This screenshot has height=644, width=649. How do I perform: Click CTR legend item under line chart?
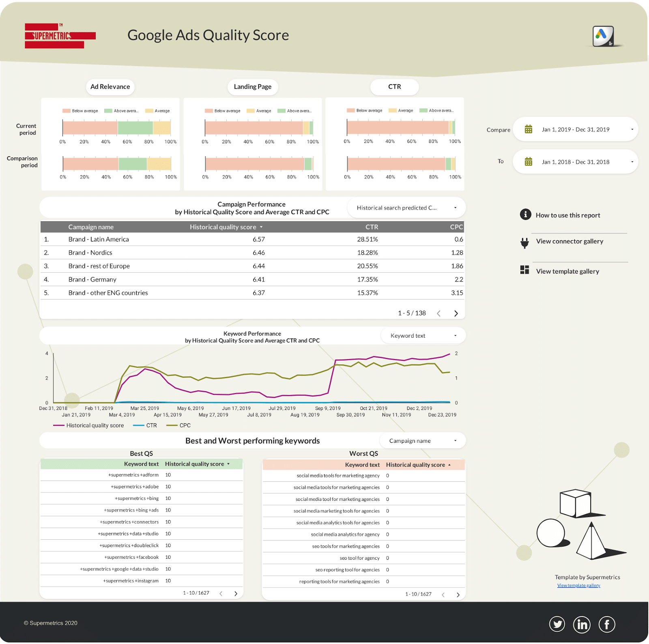[145, 425]
